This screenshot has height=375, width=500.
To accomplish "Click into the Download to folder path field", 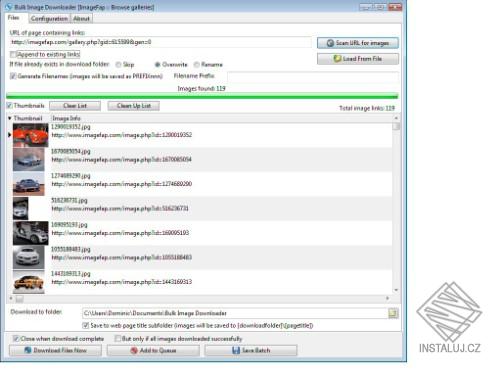I will click(x=235, y=313).
